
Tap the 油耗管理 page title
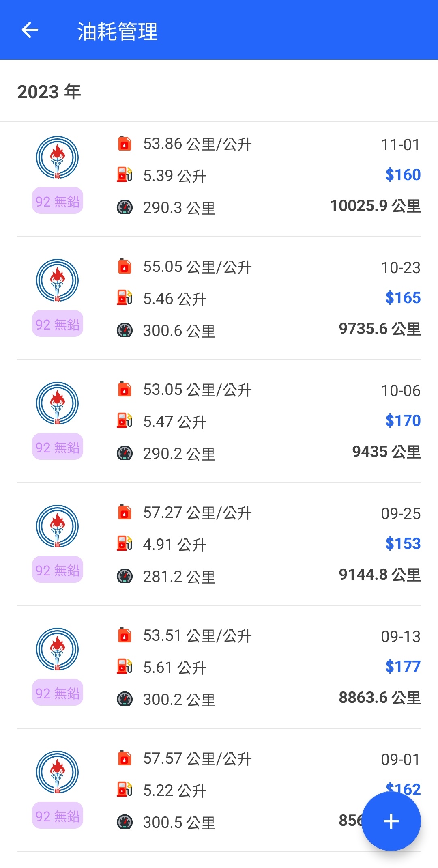click(117, 31)
